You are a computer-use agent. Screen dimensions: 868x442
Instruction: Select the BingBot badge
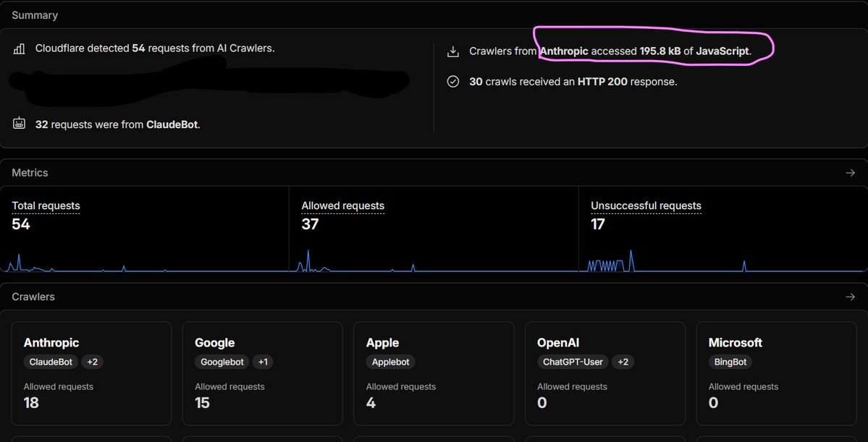pos(730,362)
